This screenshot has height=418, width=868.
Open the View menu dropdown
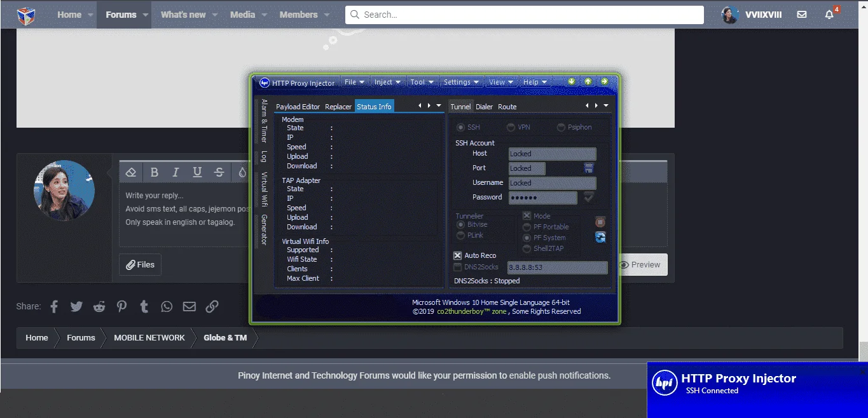pos(502,82)
